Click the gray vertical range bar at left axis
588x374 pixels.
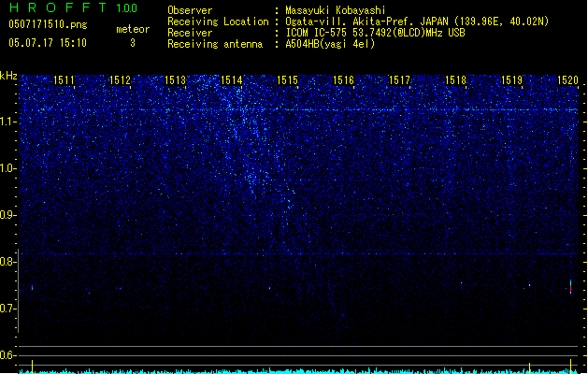(18, 291)
